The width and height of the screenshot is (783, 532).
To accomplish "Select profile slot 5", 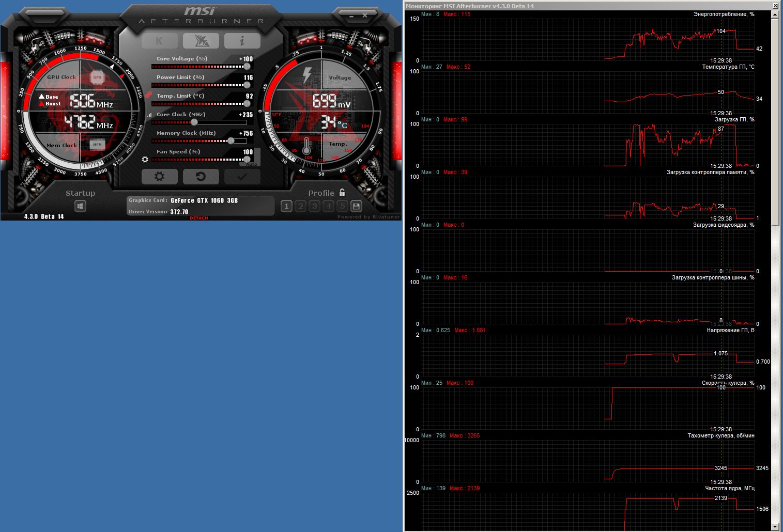I will coord(342,206).
